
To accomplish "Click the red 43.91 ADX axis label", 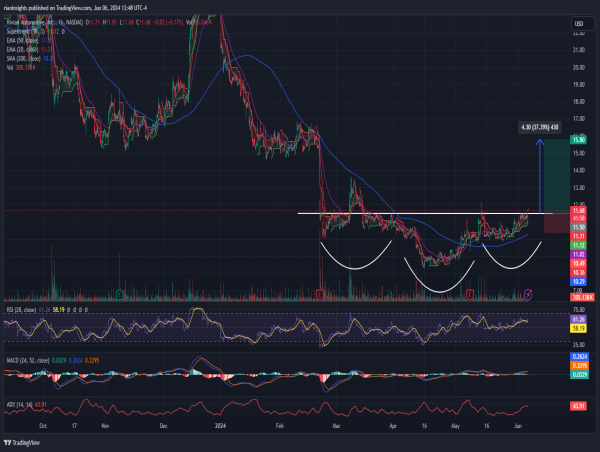I will [578, 405].
